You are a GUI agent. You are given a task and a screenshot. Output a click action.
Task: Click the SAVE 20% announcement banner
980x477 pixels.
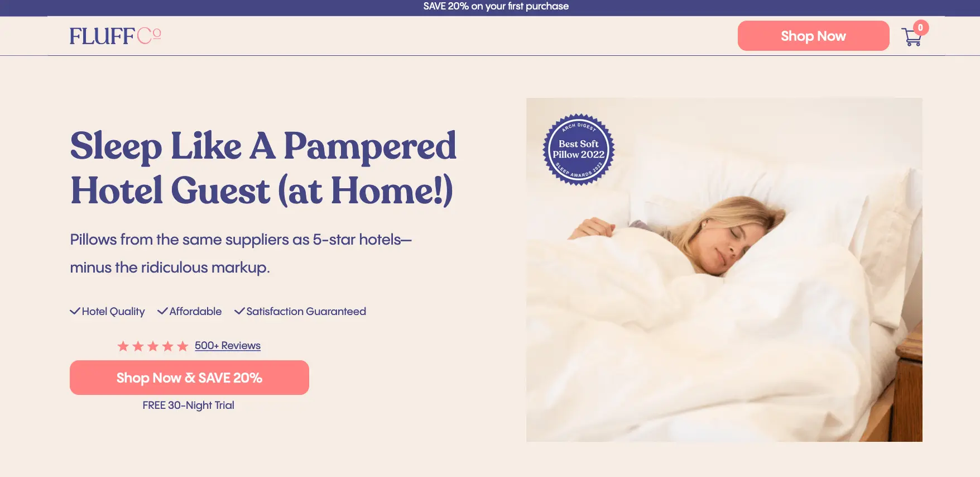(496, 6)
